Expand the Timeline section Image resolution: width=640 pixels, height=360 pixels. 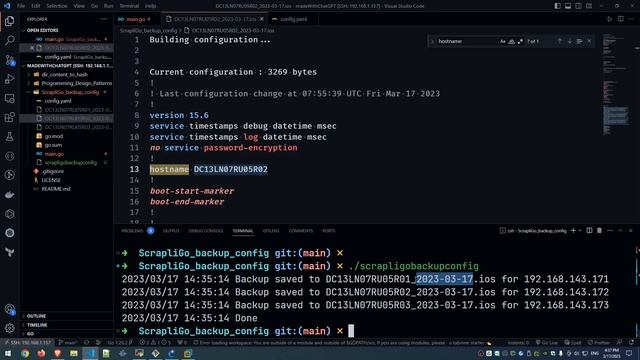click(x=37, y=325)
